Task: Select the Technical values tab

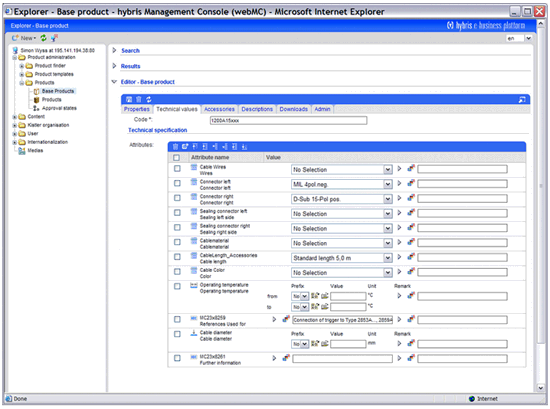Action: 177,109
